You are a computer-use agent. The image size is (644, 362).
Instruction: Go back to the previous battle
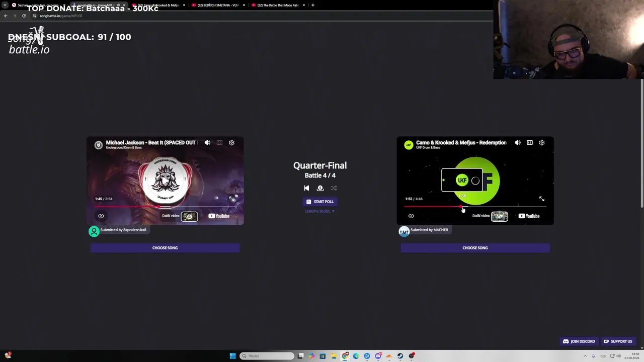[306, 188]
